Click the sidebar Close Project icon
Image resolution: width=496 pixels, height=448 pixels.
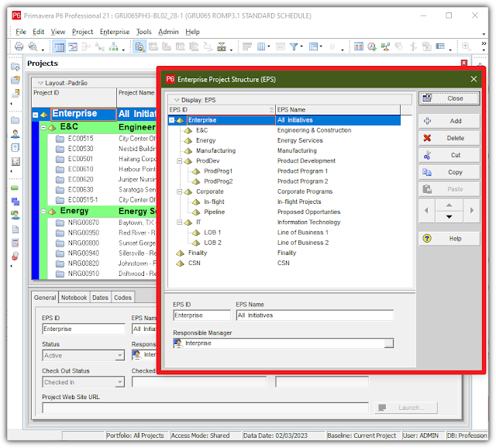click(x=15, y=93)
